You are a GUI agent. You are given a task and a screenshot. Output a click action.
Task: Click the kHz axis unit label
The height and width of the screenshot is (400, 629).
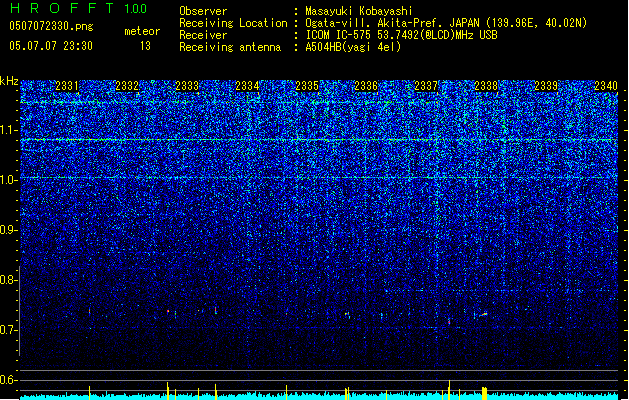9,81
